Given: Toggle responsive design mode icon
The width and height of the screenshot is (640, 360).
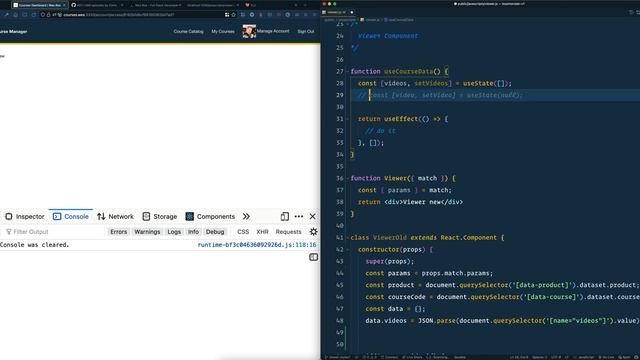Looking at the screenshot, I should [285, 216].
